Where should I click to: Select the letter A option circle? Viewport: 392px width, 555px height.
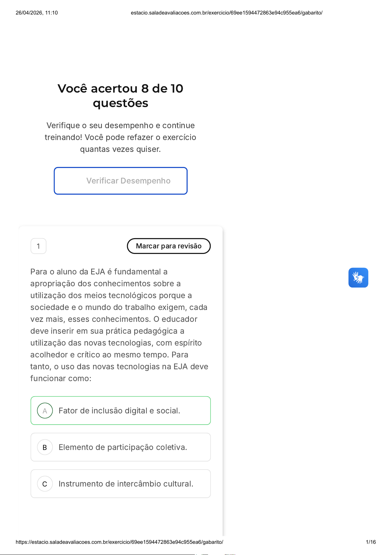point(45,411)
